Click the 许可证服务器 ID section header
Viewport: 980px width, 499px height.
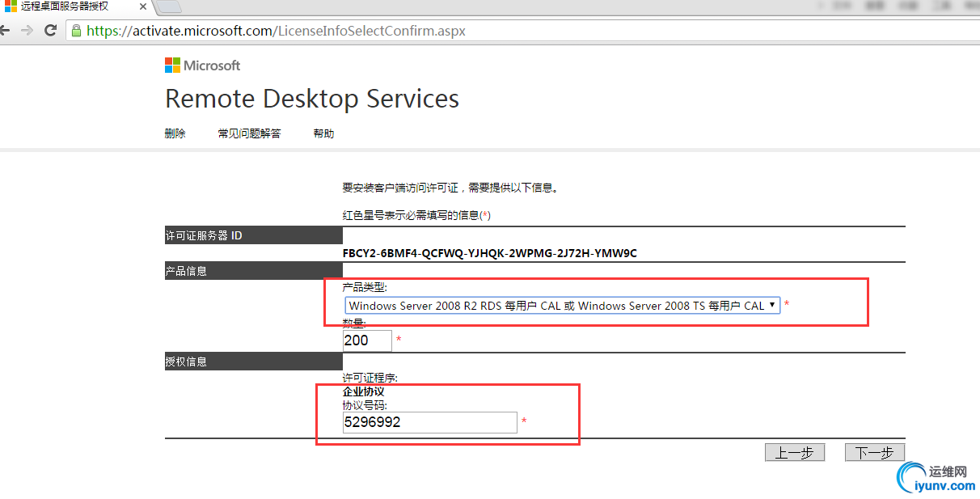tap(254, 235)
